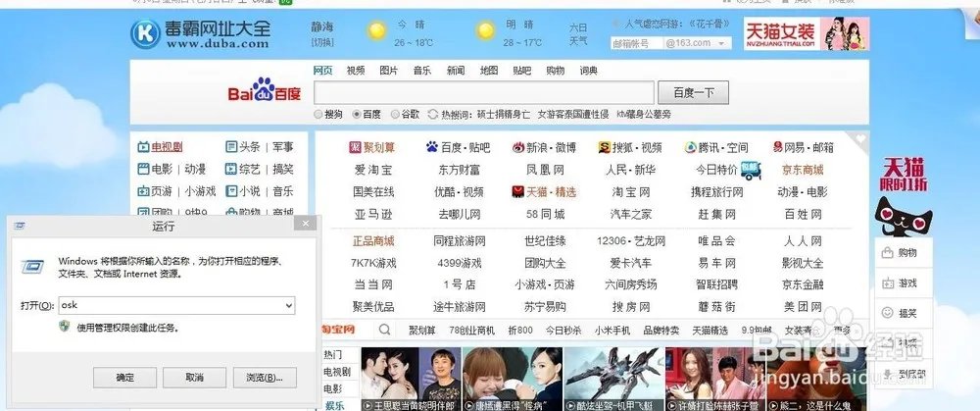Switch to the 新闻 search tab
Screen dimensions: 980x411
coord(456,70)
